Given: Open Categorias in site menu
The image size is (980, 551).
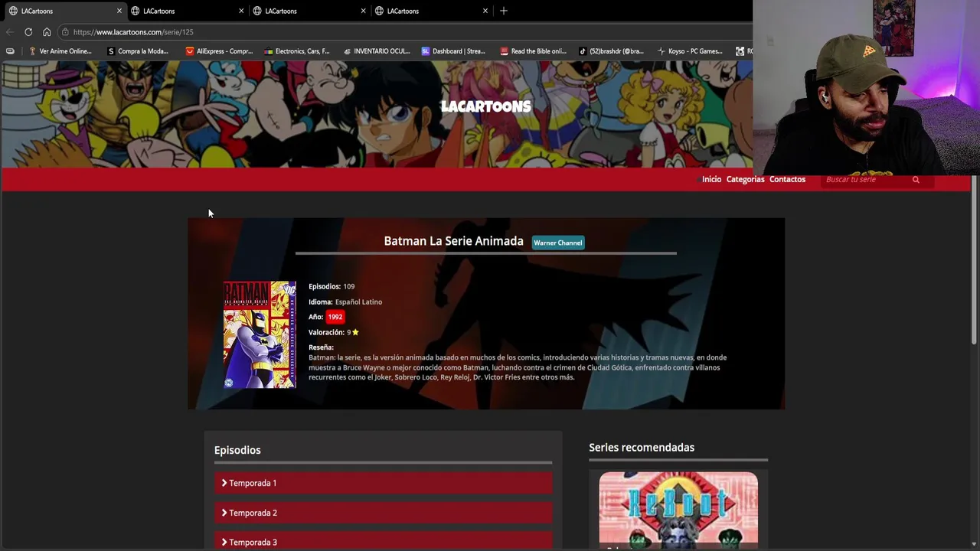Looking at the screenshot, I should (745, 179).
